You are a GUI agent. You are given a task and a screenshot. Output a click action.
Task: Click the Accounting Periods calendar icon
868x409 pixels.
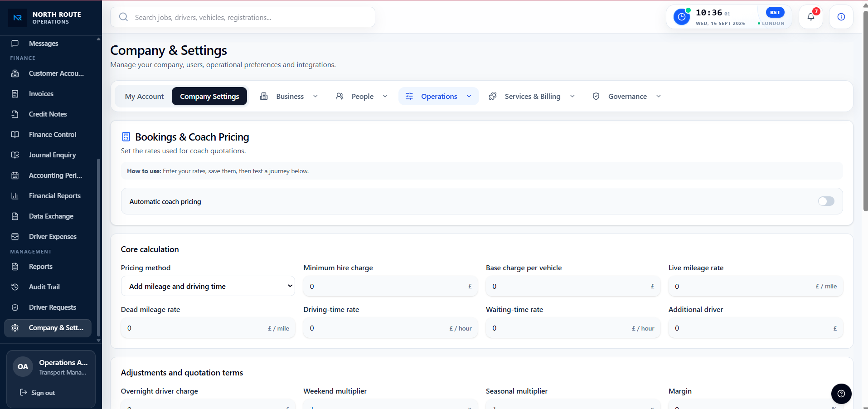(x=15, y=175)
